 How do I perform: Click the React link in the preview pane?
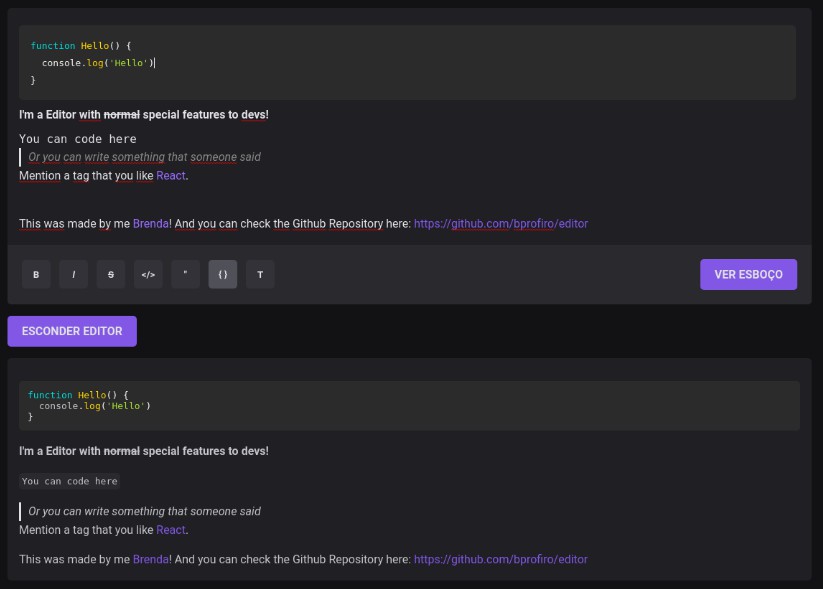170,529
